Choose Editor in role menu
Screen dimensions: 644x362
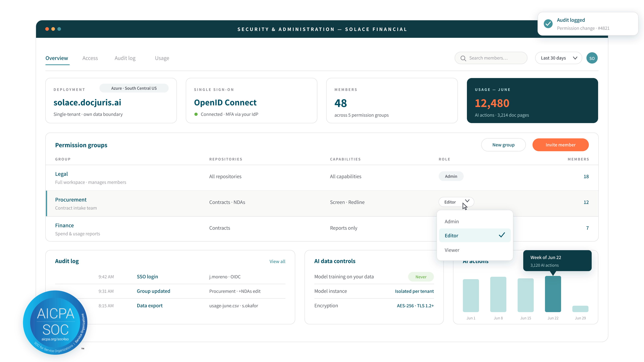[475, 235]
